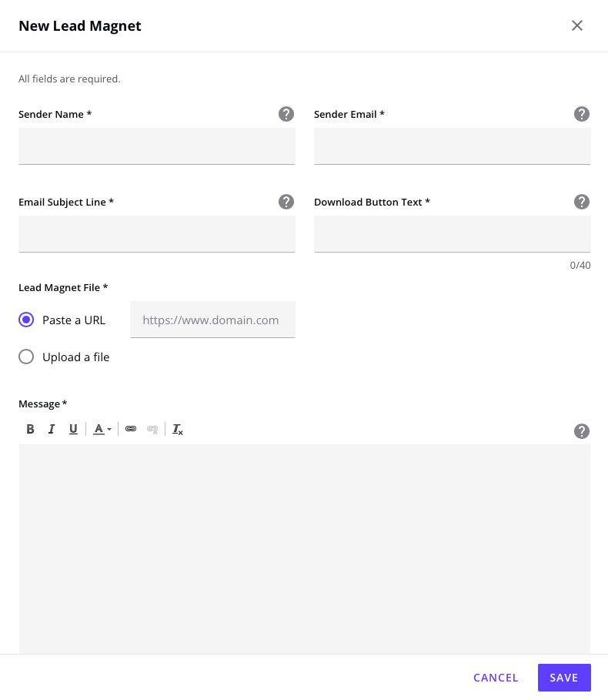Click inside the Sender Name field
608x700 pixels.
pyautogui.click(x=157, y=146)
